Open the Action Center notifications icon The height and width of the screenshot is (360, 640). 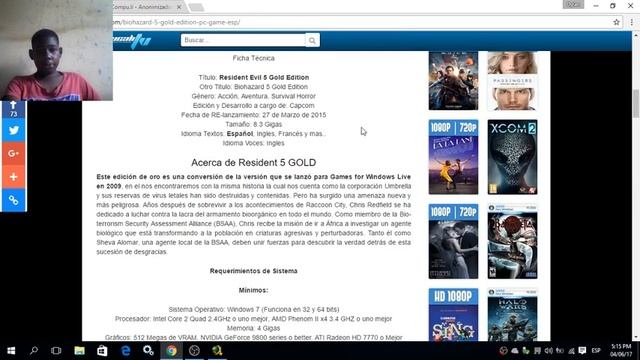pyautogui.click(x=582, y=351)
